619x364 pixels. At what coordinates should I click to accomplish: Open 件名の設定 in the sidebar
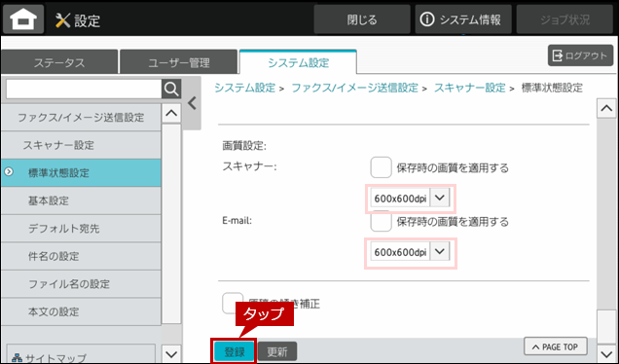tap(81, 256)
